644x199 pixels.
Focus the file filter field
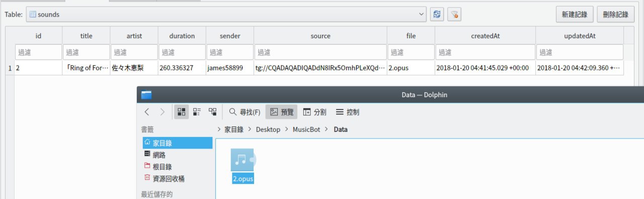(x=411, y=52)
